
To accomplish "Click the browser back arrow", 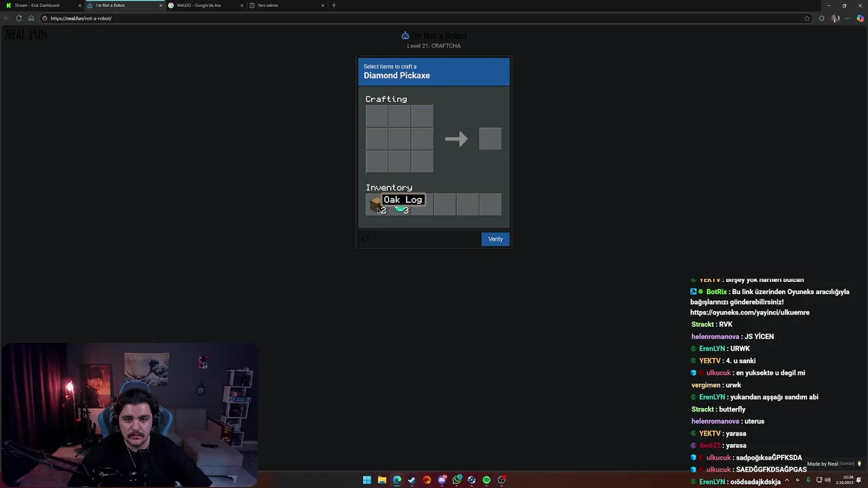I will 7,18.
